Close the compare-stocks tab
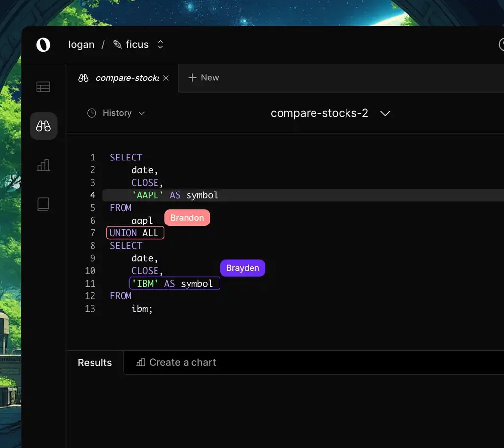 (x=165, y=78)
